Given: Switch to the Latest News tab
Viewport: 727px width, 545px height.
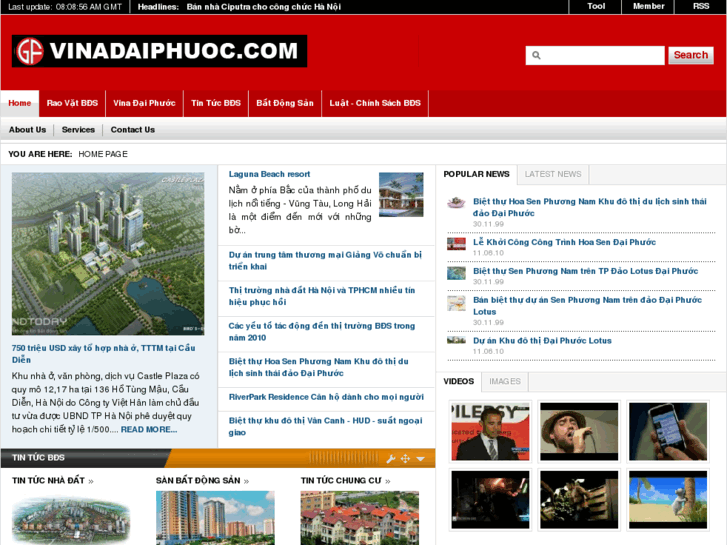Looking at the screenshot, I should point(553,174).
